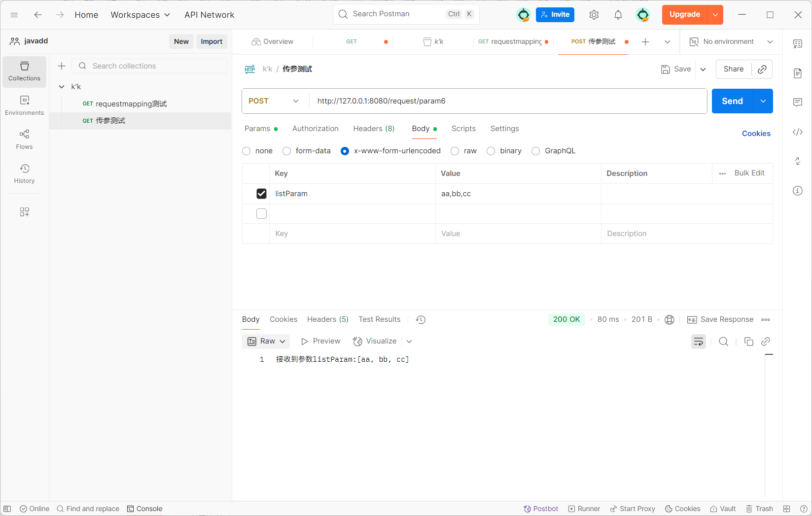Open the Collections sidebar panel

24,71
